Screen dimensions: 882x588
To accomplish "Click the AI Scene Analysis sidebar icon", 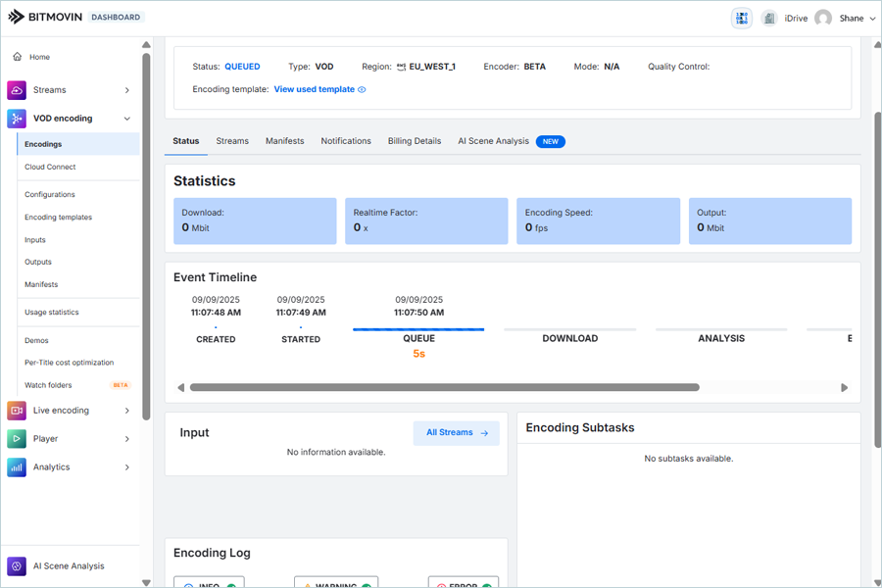I will click(x=17, y=566).
